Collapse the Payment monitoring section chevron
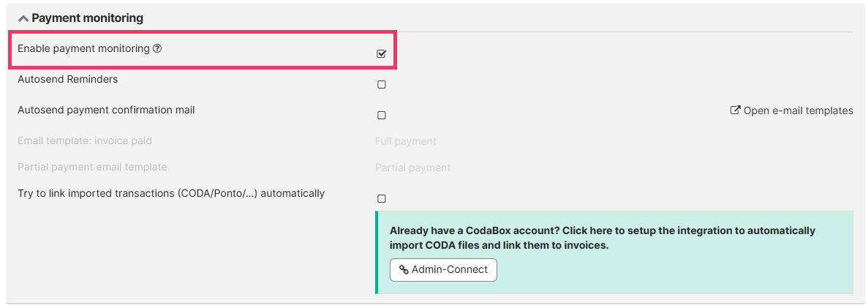Viewport: 868px width, 308px height. point(23,18)
